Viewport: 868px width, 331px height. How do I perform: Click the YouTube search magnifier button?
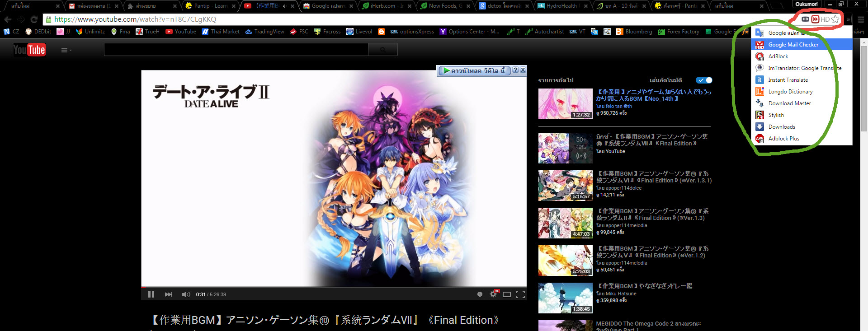click(x=383, y=50)
